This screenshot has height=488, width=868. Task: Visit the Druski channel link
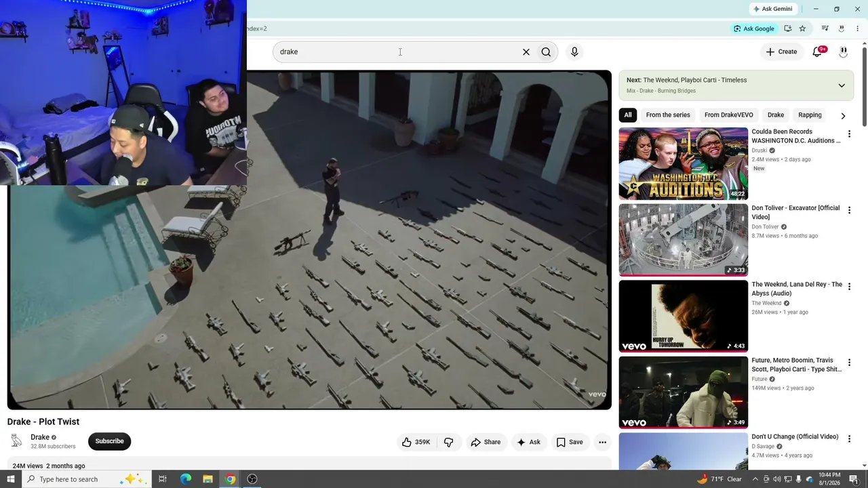point(759,150)
